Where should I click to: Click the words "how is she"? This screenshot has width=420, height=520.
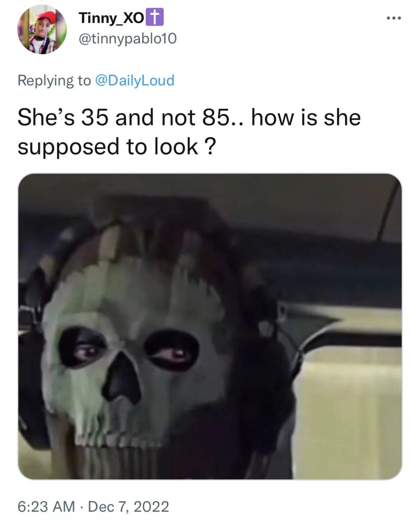(x=306, y=117)
